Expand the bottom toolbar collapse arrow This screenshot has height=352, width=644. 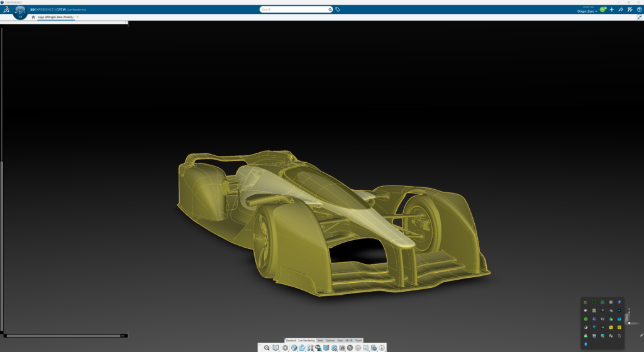(260, 345)
